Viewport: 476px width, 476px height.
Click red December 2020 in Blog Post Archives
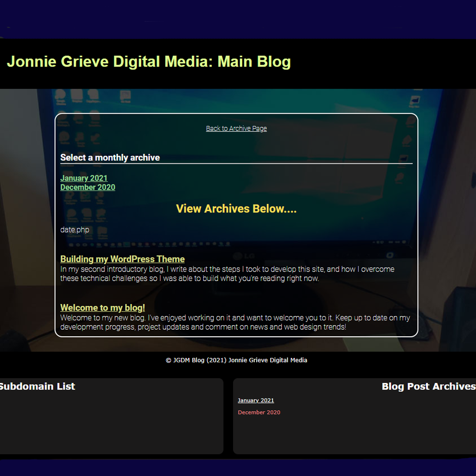[x=259, y=412]
